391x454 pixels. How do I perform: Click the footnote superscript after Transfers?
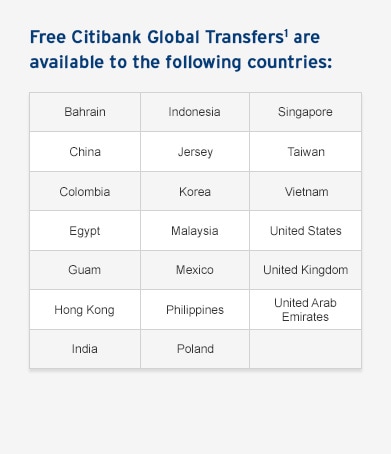286,33
